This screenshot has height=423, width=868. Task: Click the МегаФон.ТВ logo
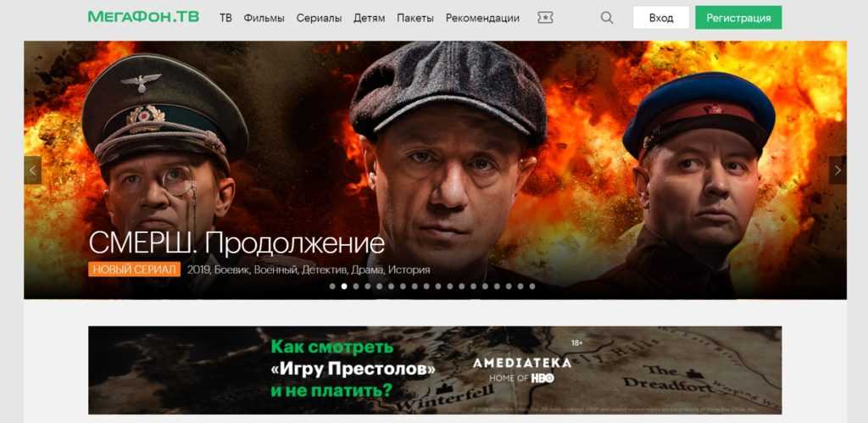pyautogui.click(x=143, y=17)
